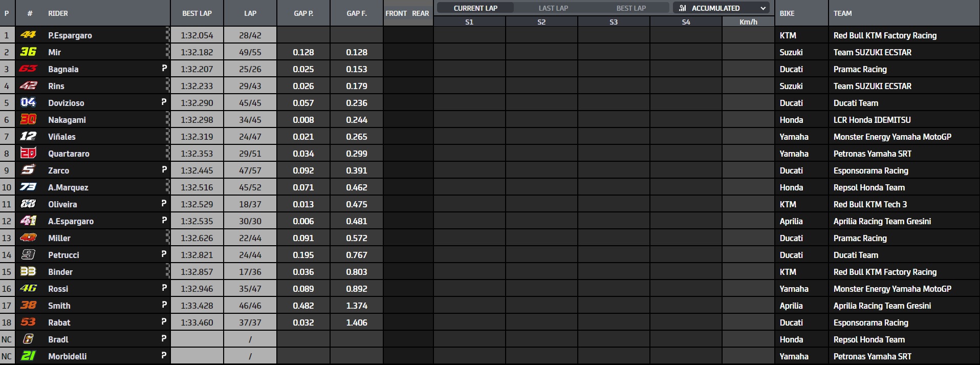The height and width of the screenshot is (365, 980).
Task: Click the TEAM column header
Action: tap(842, 13)
